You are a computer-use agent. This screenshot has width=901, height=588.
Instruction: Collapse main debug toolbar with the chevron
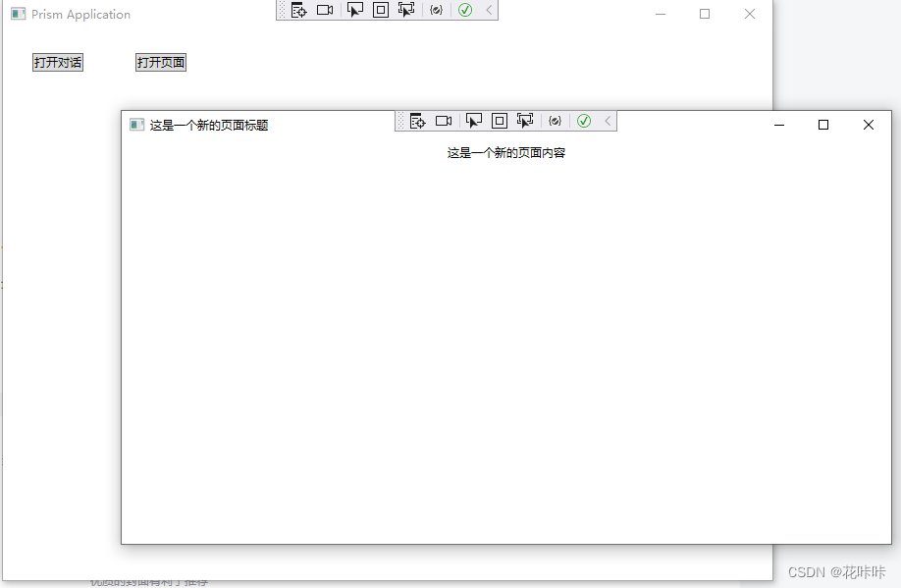(x=489, y=10)
